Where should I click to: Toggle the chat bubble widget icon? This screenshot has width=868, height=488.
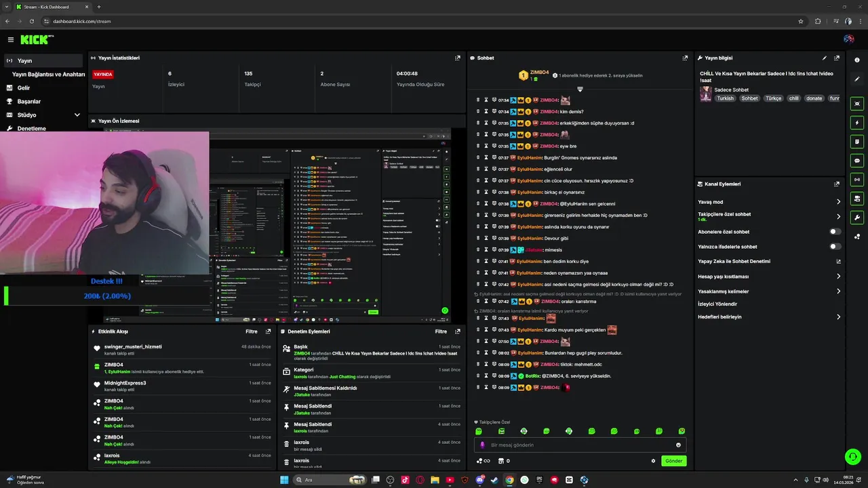pyautogui.click(x=857, y=161)
